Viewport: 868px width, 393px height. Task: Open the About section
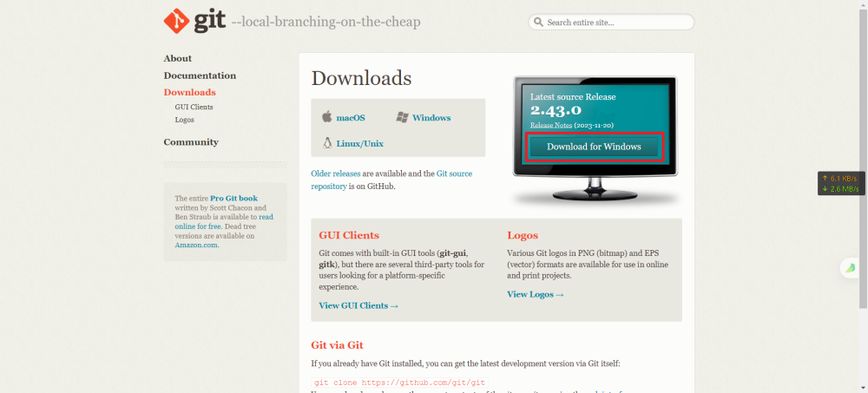point(178,58)
